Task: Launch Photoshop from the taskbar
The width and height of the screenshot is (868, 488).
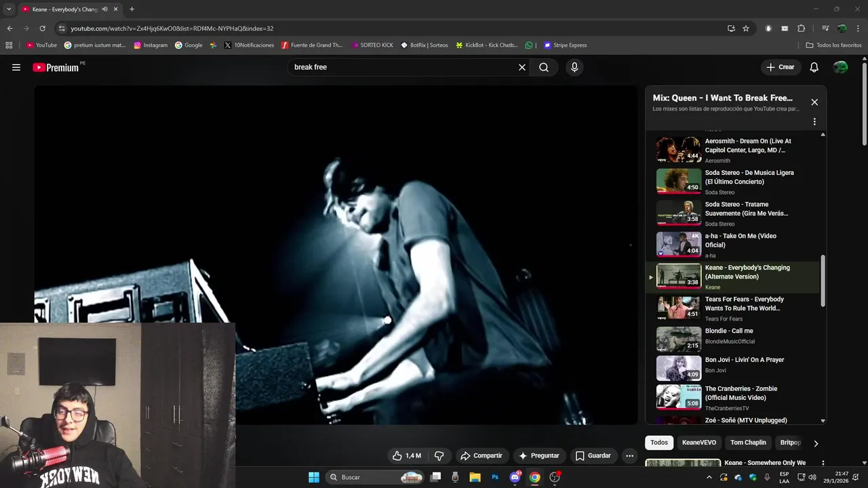Action: [x=495, y=477]
